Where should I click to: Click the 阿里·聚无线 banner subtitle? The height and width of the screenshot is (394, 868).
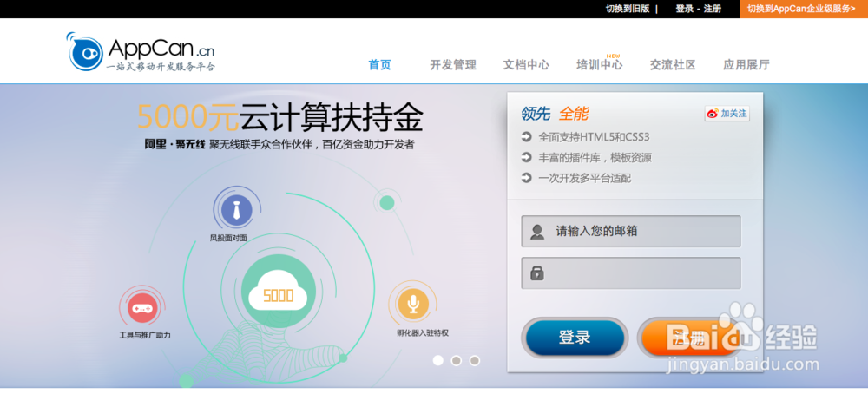279,145
